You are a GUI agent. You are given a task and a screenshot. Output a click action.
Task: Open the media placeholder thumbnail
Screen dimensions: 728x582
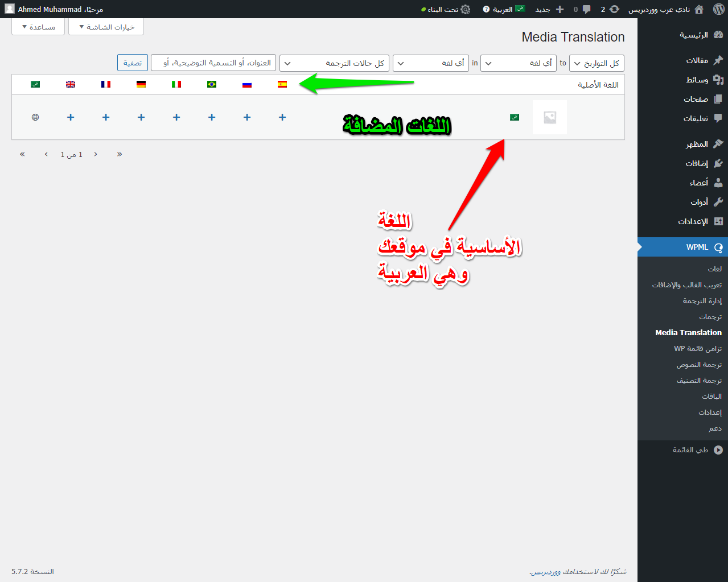tap(550, 117)
